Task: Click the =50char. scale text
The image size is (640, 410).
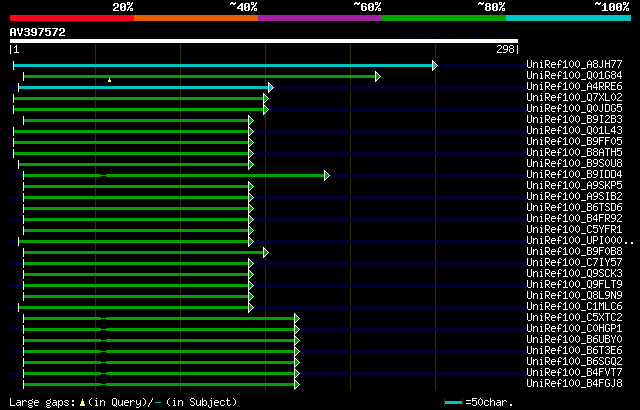Action: coord(489,403)
